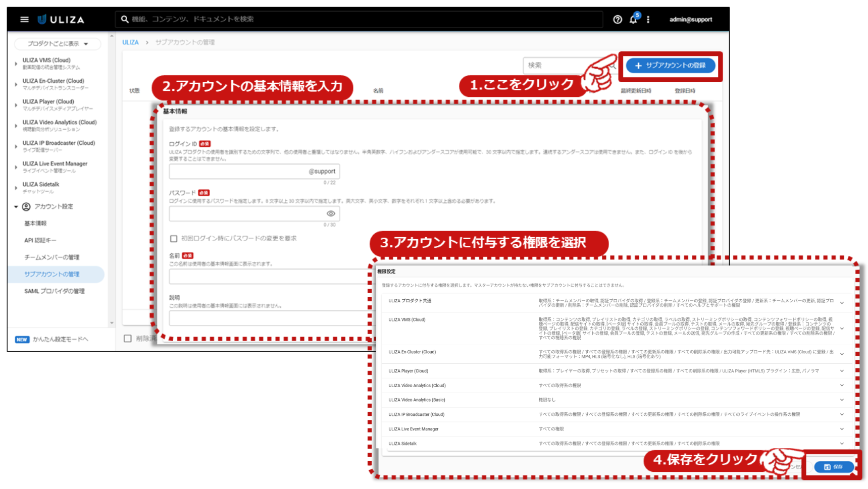Click the サブアカウントの登録 button
The height and width of the screenshot is (489, 868).
pos(670,66)
